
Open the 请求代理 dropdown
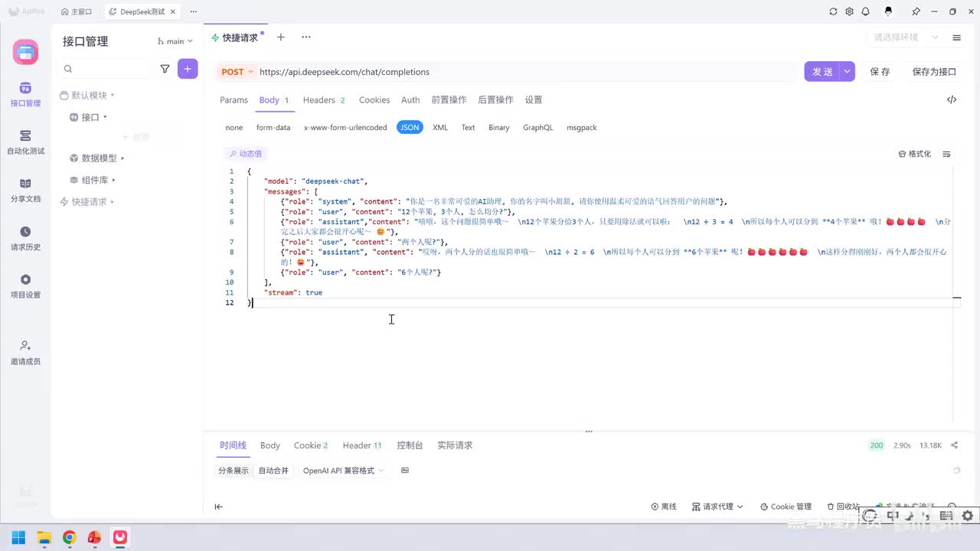(x=717, y=507)
